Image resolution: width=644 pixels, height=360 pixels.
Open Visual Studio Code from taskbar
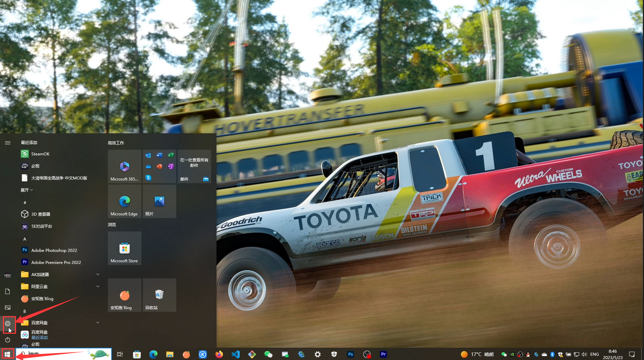236,354
